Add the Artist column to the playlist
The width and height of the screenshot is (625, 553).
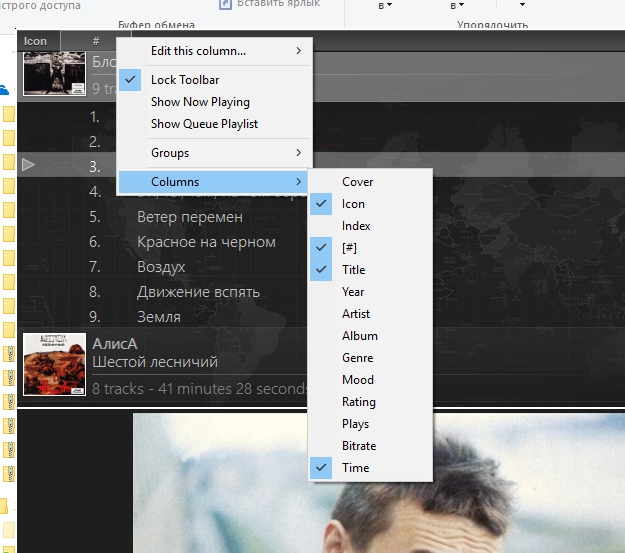[x=356, y=314]
